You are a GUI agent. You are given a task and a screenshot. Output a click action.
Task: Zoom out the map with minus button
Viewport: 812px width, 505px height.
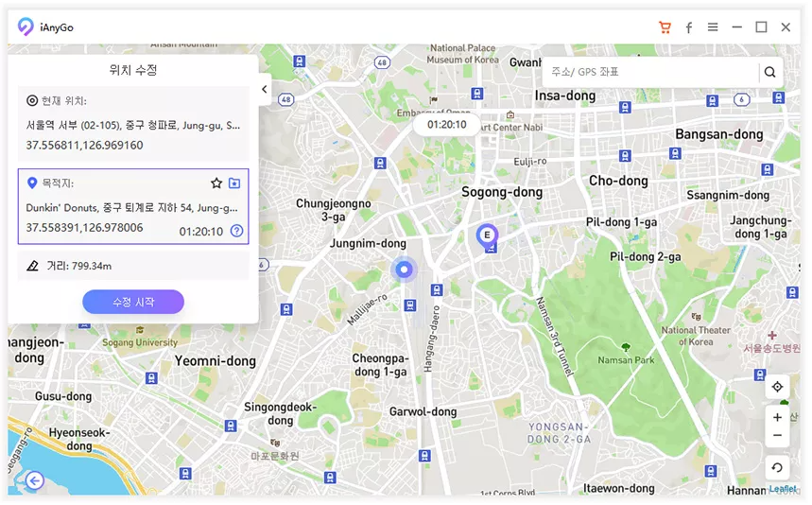tap(777, 436)
